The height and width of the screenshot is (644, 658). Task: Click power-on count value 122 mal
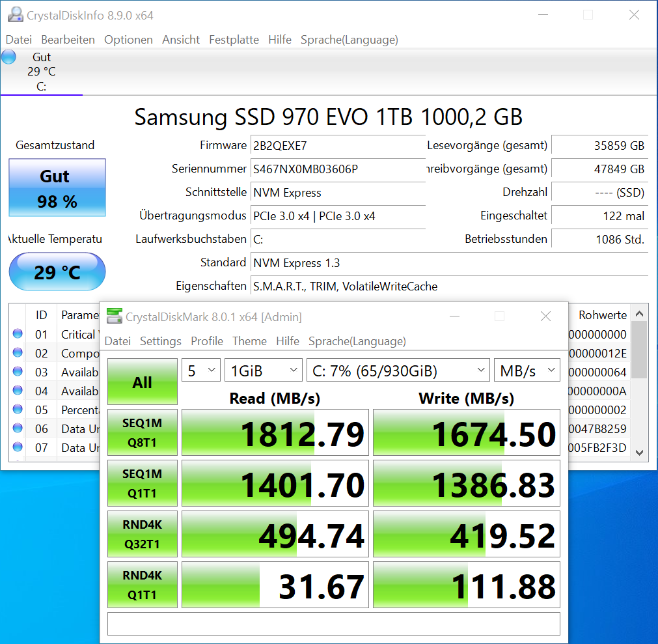(x=599, y=216)
